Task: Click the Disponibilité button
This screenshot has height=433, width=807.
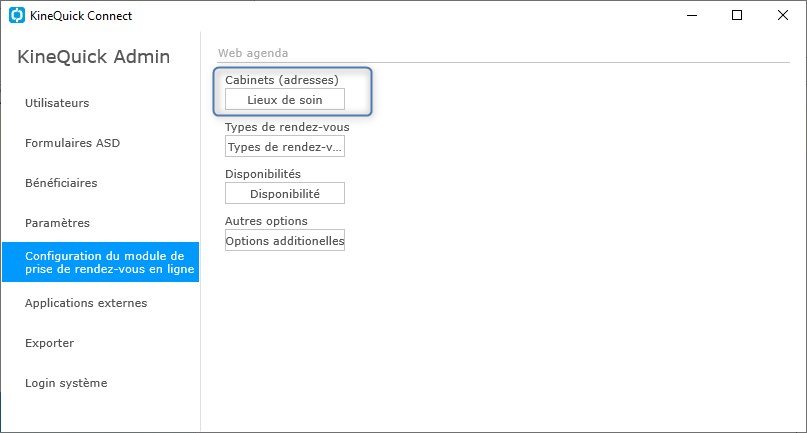Action: (285, 194)
